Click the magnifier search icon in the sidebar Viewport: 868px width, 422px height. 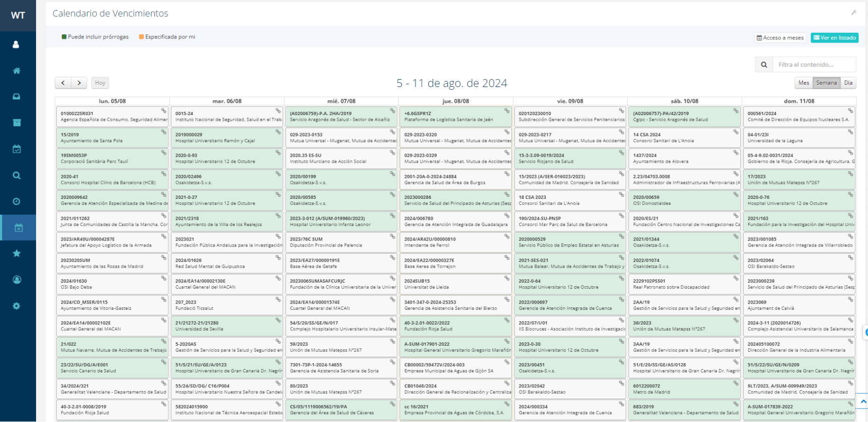tap(16, 175)
